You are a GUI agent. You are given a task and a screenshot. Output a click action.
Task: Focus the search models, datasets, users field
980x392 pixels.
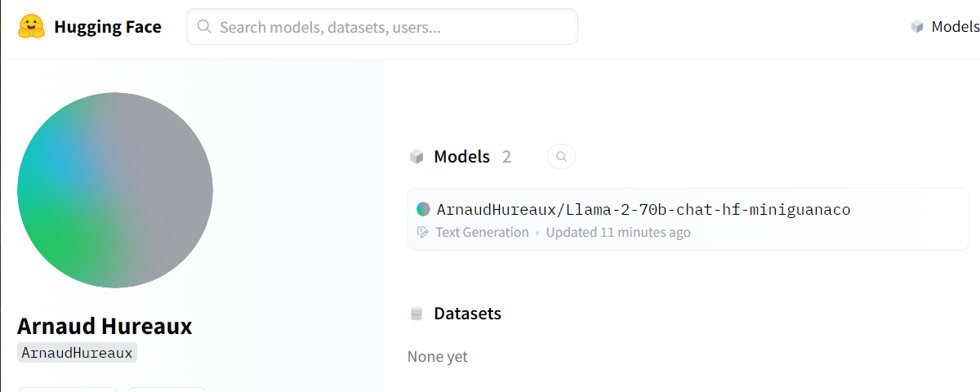coord(392,27)
